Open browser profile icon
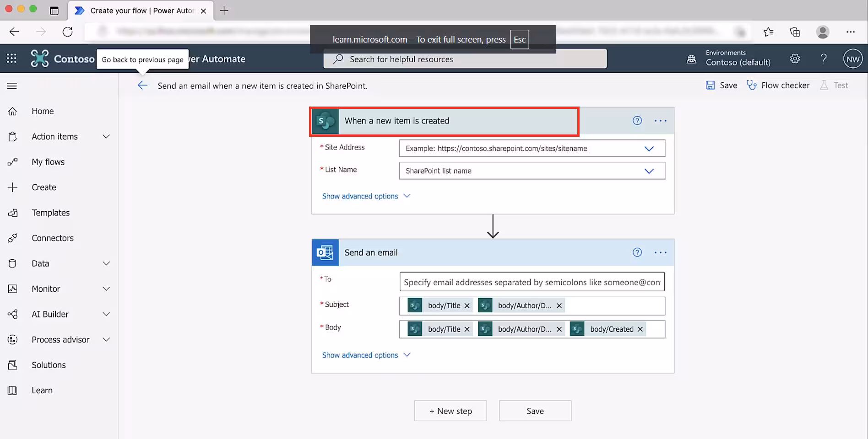Viewport: 868px width, 439px height. tap(823, 32)
